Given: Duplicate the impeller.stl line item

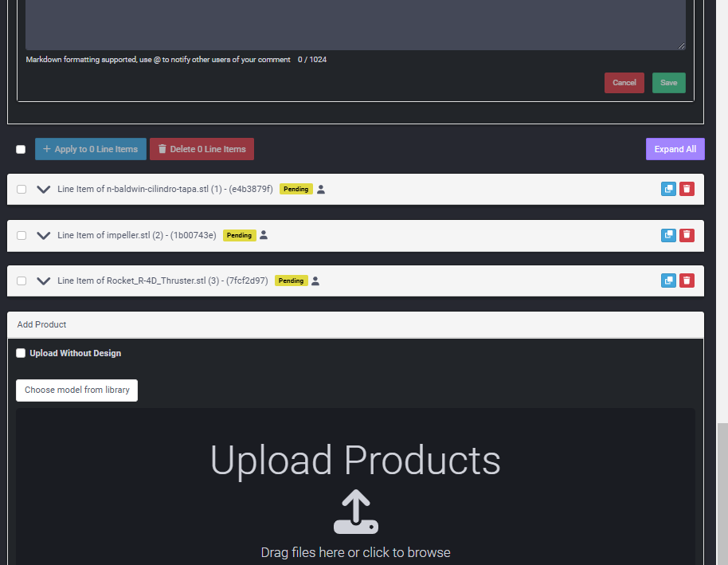Looking at the screenshot, I should pos(669,235).
